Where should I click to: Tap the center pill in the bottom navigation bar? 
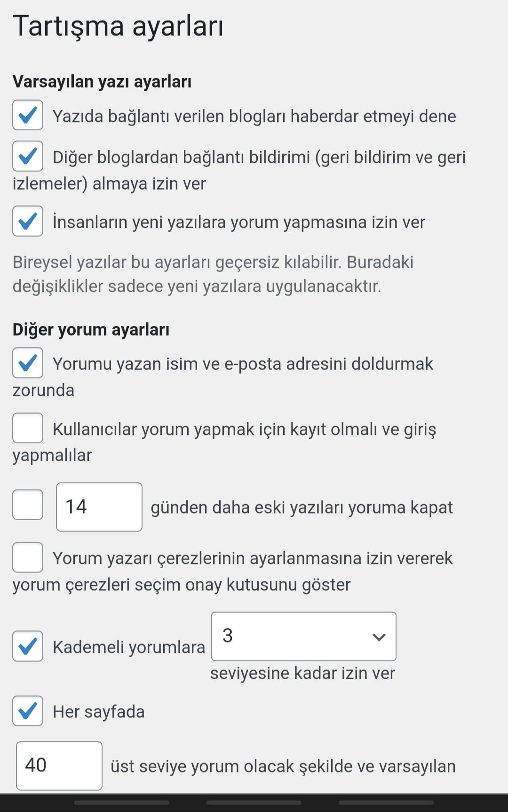point(254,803)
